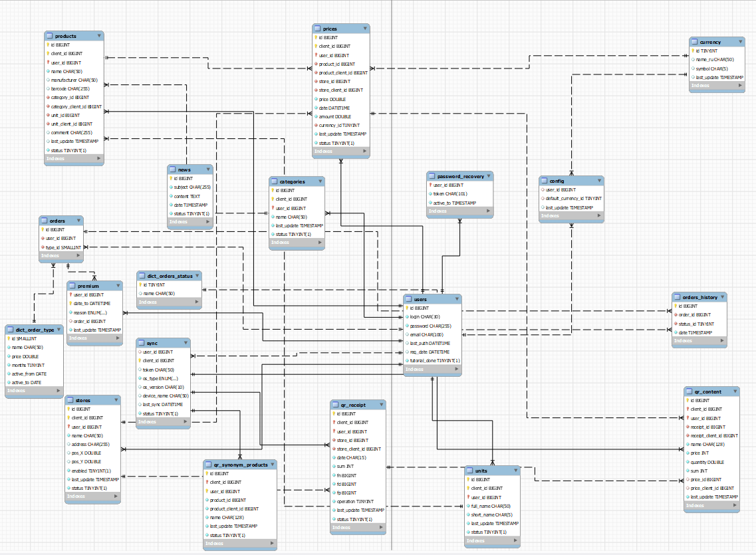Collapse the config table with header arrow
Image resolution: width=756 pixels, height=555 pixels.
click(x=599, y=181)
